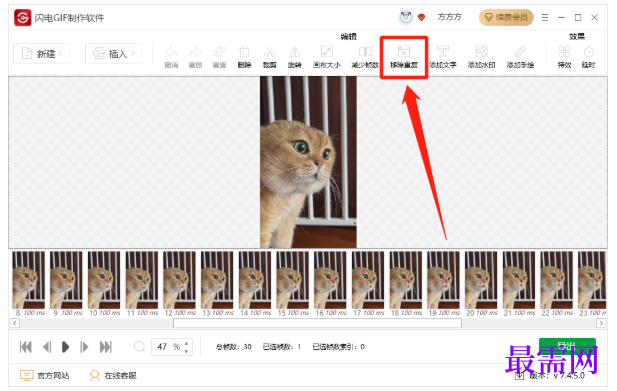This screenshot has width=617, height=391.
Task: Select frame 9 thumbnail
Action: click(x=67, y=280)
